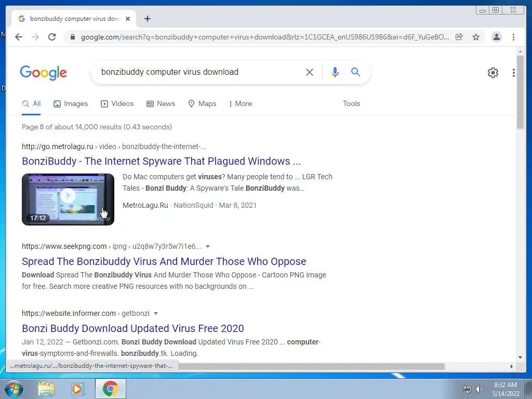Open Spread The Bonzibuddy Virus result
Screen dimensions: 532x399
(164, 261)
